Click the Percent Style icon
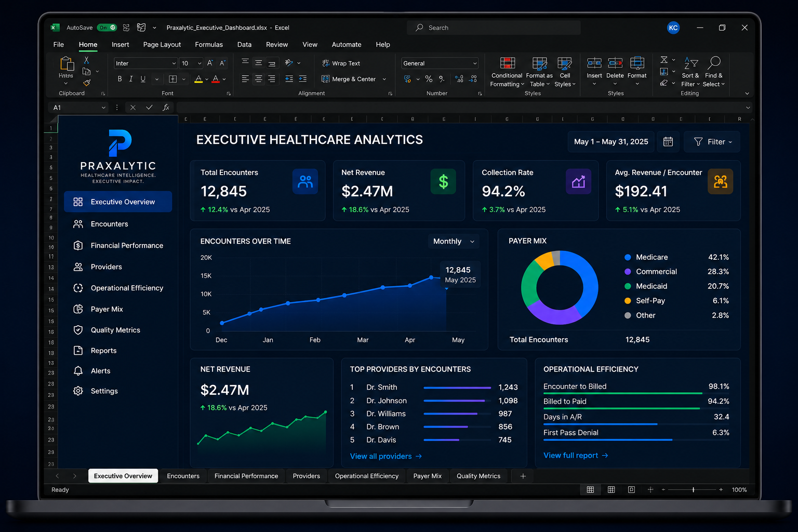 [x=429, y=79]
